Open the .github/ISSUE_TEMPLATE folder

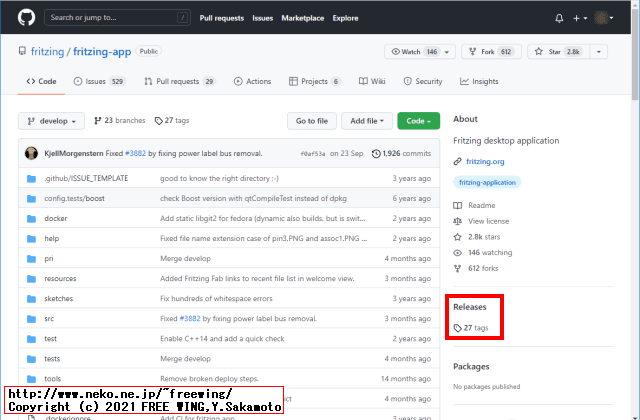pyautogui.click(x=86, y=178)
